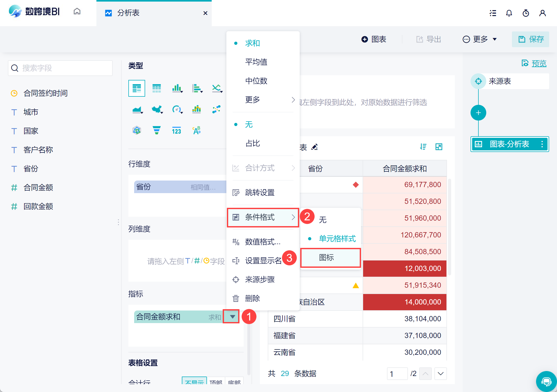
Task: Click the 搜索字段 search input
Action: 60,68
